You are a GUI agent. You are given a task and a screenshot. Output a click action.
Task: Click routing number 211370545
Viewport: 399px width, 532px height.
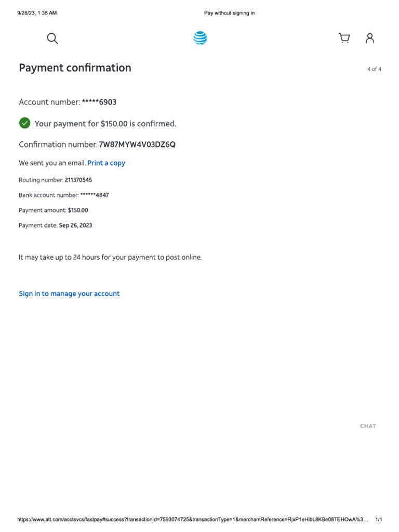tap(78, 180)
